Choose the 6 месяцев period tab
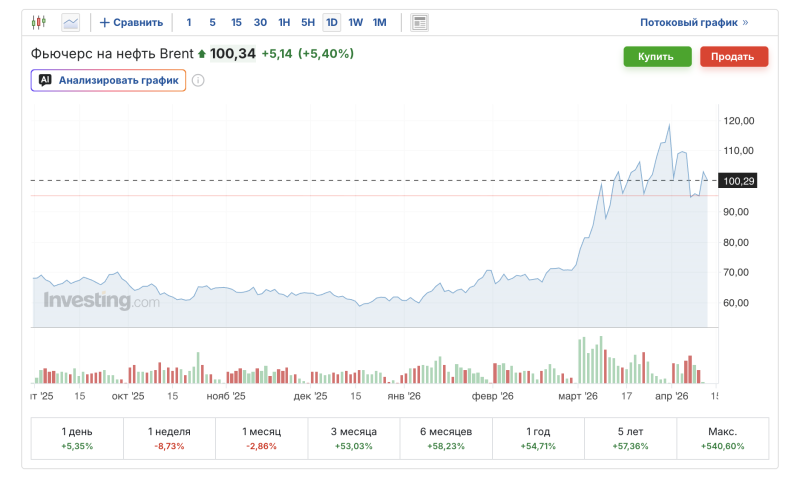 pyautogui.click(x=446, y=437)
